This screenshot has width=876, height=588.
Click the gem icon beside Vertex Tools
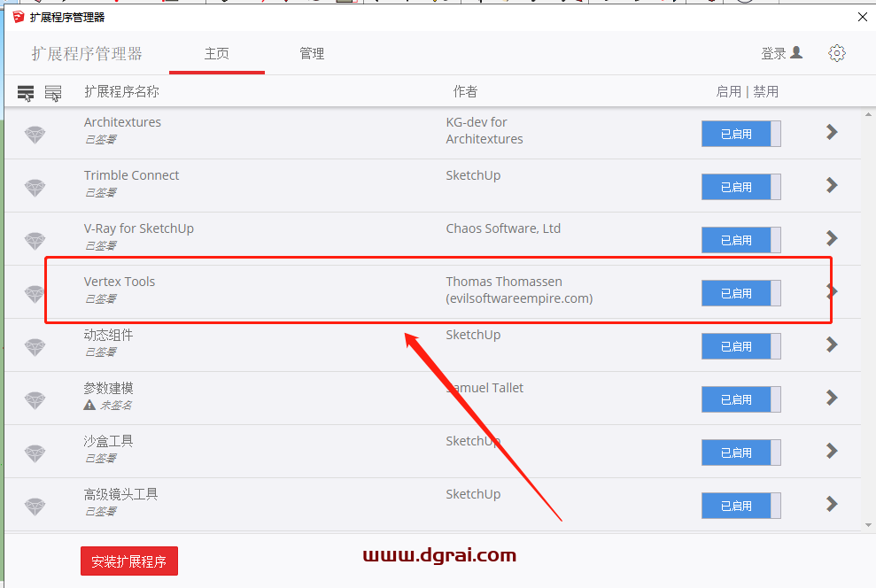(35, 294)
